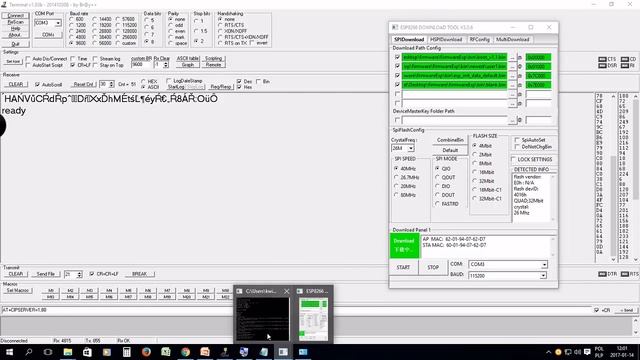Click the ReScan button
Screen dimensions: 640x360
[x=16, y=22]
